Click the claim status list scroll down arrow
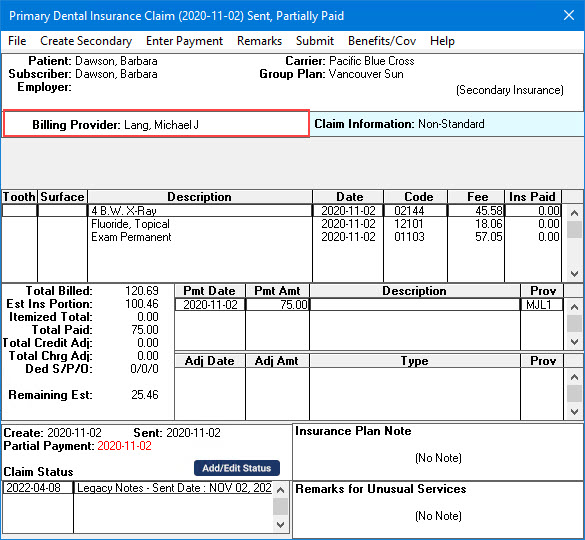Image resolution: width=585 pixels, height=540 pixels. click(x=281, y=525)
